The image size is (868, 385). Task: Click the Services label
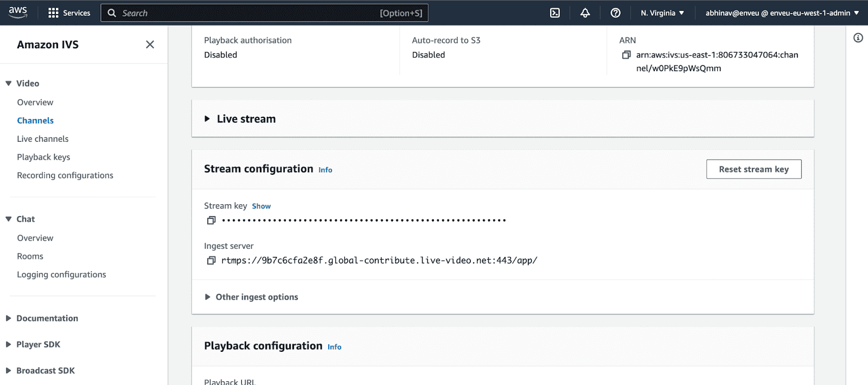tap(76, 13)
